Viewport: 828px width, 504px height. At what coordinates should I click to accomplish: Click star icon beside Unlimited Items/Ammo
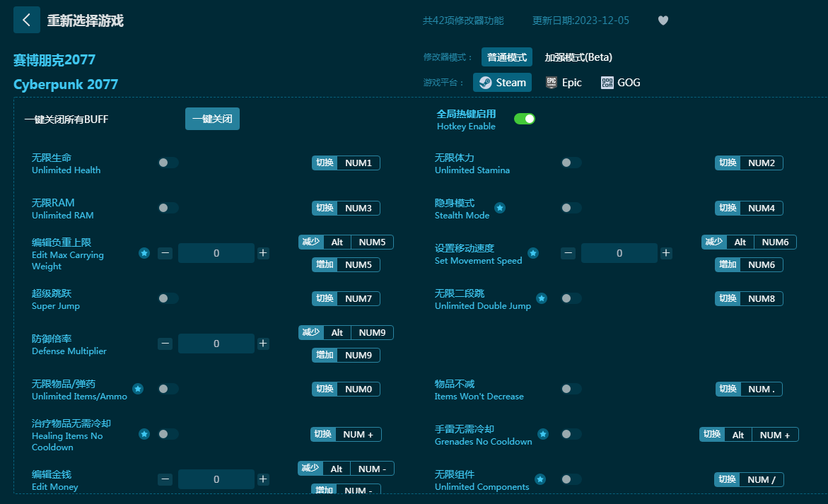[138, 389]
